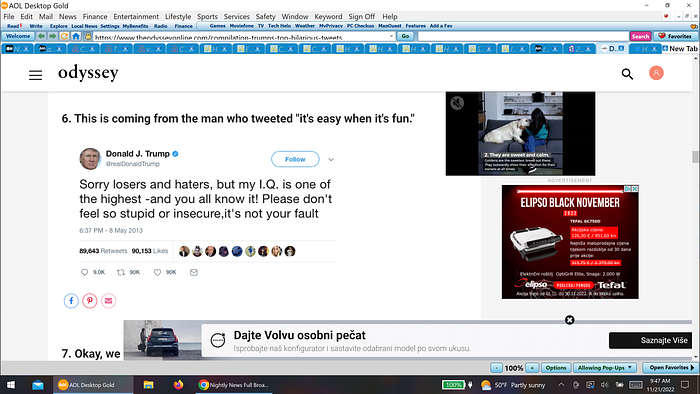Viewport: 700px width, 394px height.
Task: Zoom out with the minus button
Action: (496, 368)
